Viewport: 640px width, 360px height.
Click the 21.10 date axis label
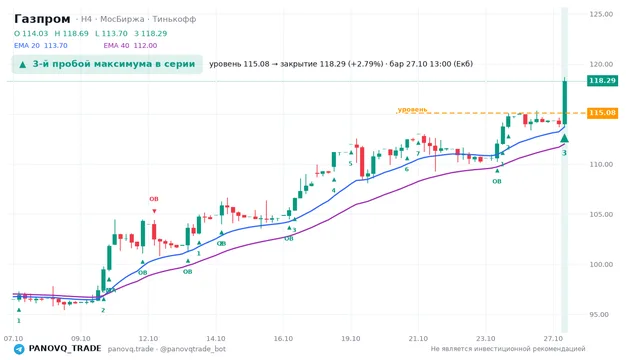[x=418, y=339]
